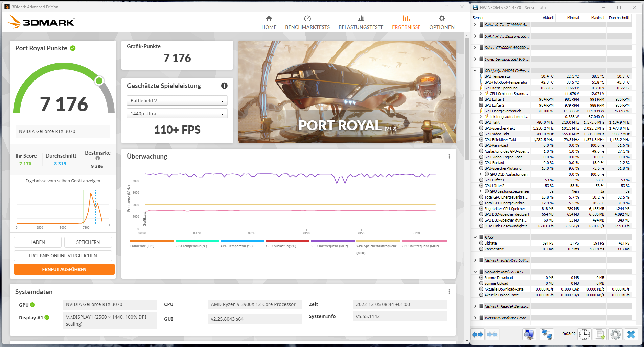Click the inward arrows icon in HWiNFO toolbar
Viewport: 644px width, 347px height.
[492, 334]
